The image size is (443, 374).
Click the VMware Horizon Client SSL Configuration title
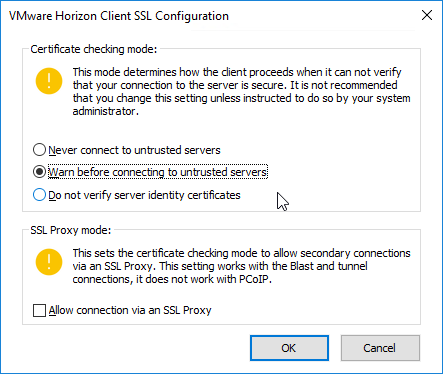[119, 16]
